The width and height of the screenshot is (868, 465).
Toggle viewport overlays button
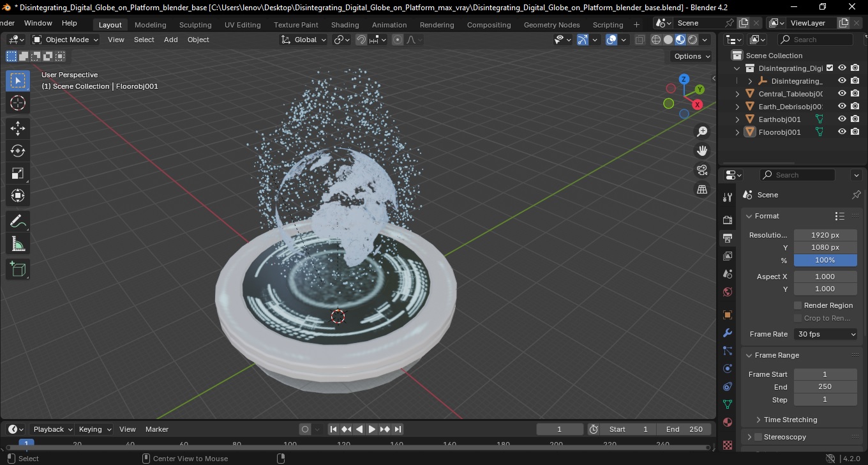click(x=611, y=40)
